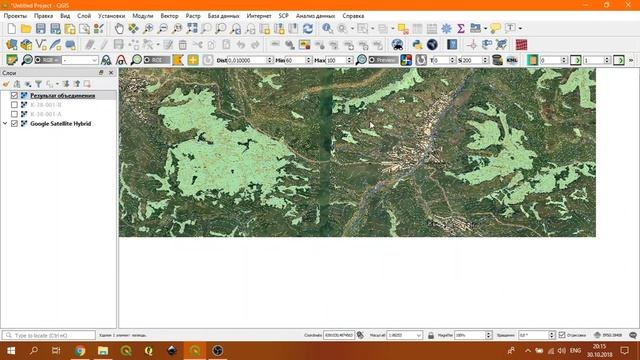
Task: Click the Zoom Out magnifier tool
Action: pos(162,29)
